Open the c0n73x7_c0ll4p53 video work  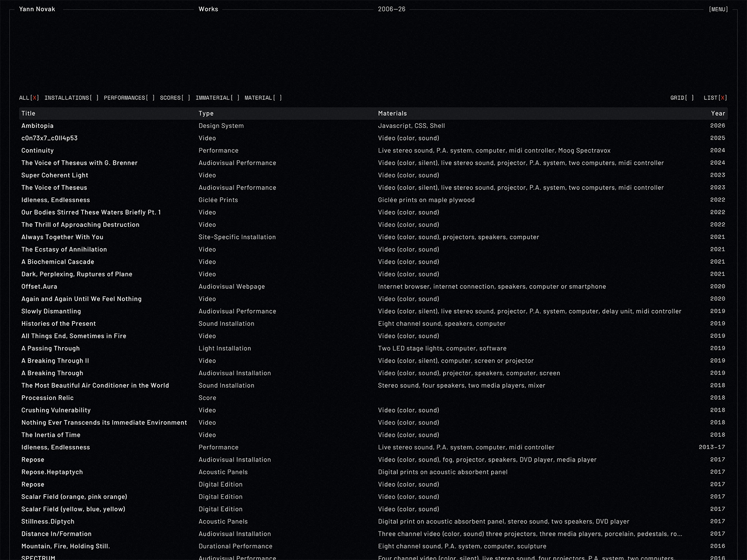pyautogui.click(x=49, y=138)
